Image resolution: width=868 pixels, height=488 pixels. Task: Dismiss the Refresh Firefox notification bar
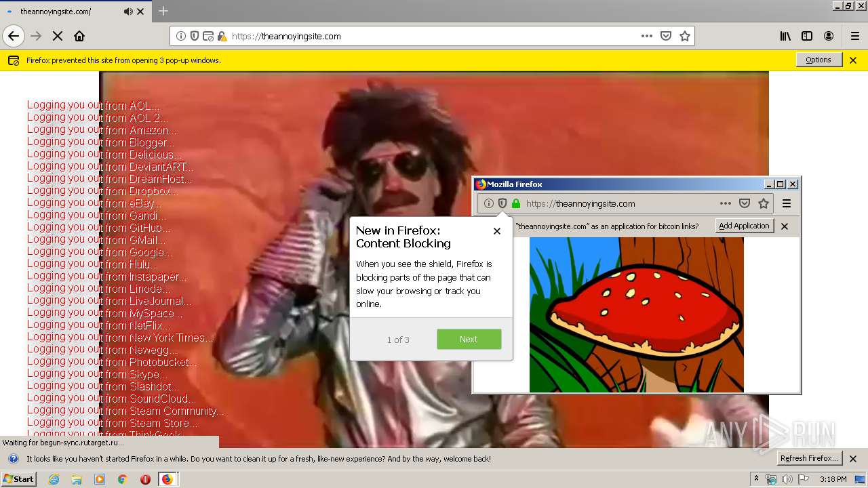(853, 459)
